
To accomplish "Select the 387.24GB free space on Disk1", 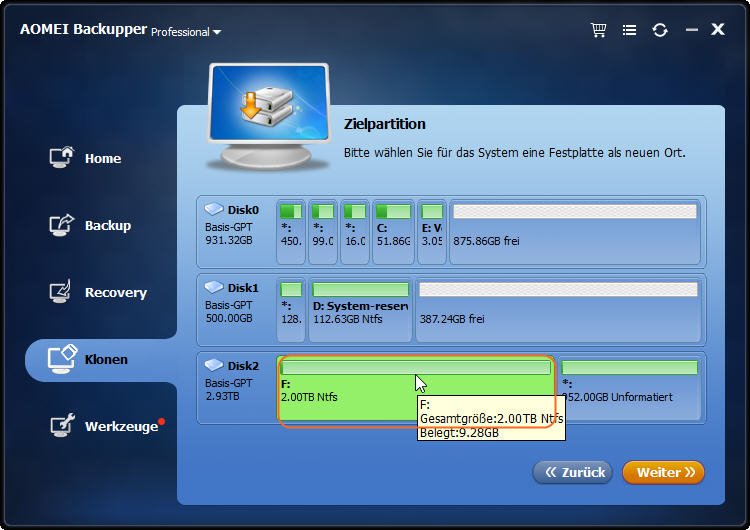I will 558,310.
